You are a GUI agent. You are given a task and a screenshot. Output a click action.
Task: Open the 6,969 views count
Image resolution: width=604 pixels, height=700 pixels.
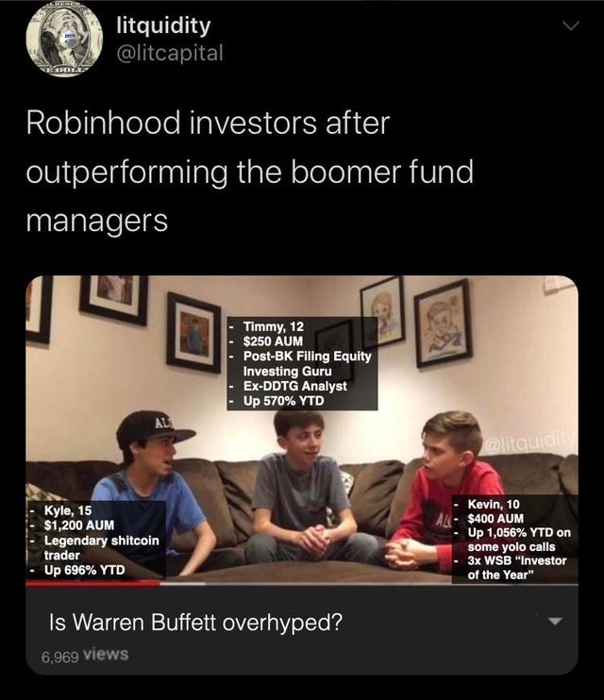tap(85, 656)
